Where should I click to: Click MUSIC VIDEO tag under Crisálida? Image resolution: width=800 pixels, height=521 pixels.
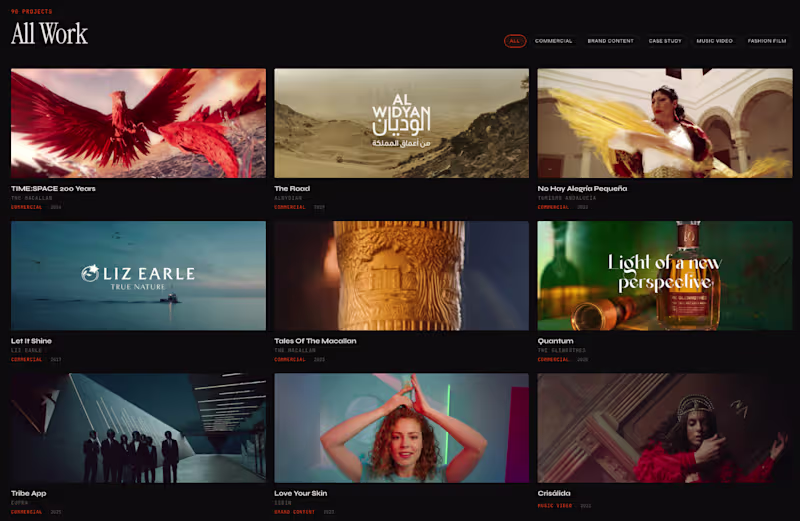pyautogui.click(x=555, y=506)
